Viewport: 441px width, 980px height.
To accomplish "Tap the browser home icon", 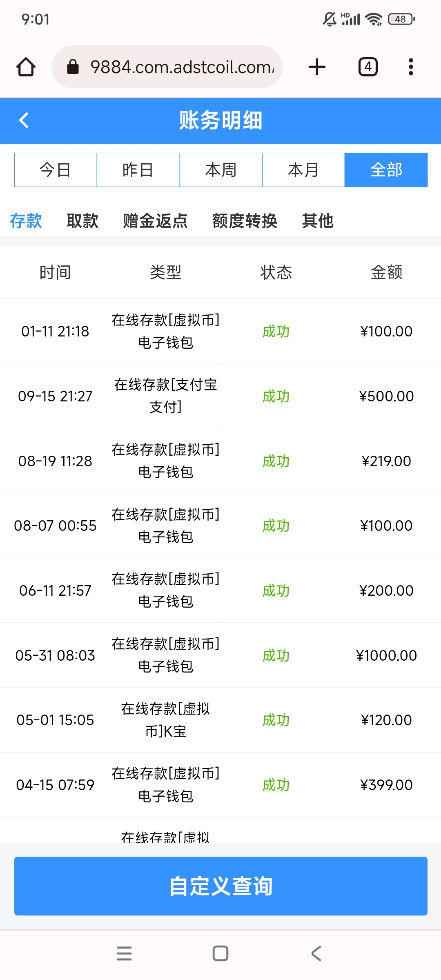I will click(26, 67).
